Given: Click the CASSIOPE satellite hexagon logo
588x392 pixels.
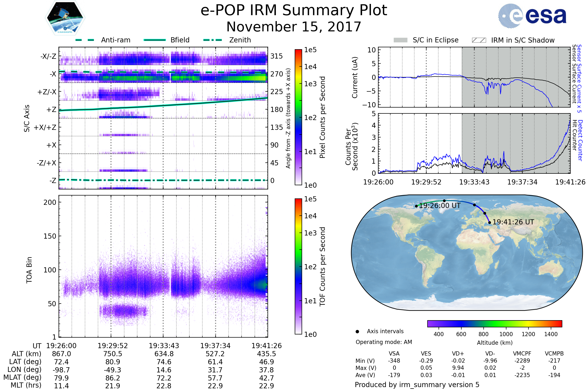Looking at the screenshot, I should coord(65,18).
